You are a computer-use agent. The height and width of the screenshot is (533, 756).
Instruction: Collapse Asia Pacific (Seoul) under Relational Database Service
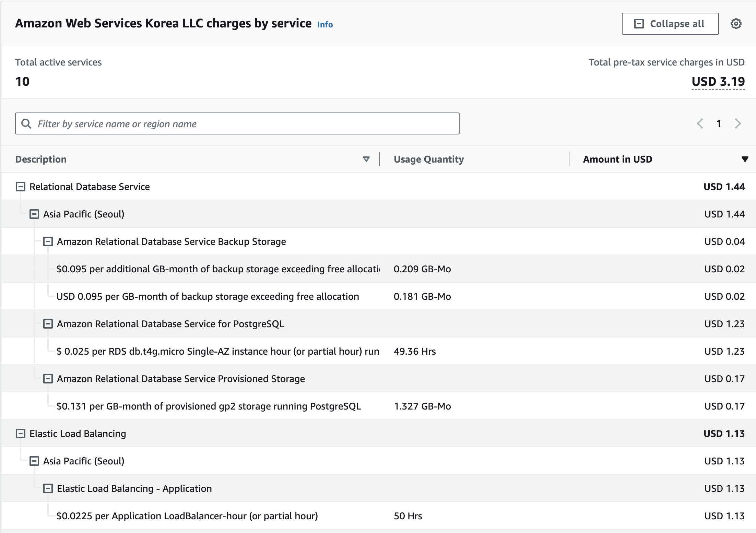tap(34, 214)
